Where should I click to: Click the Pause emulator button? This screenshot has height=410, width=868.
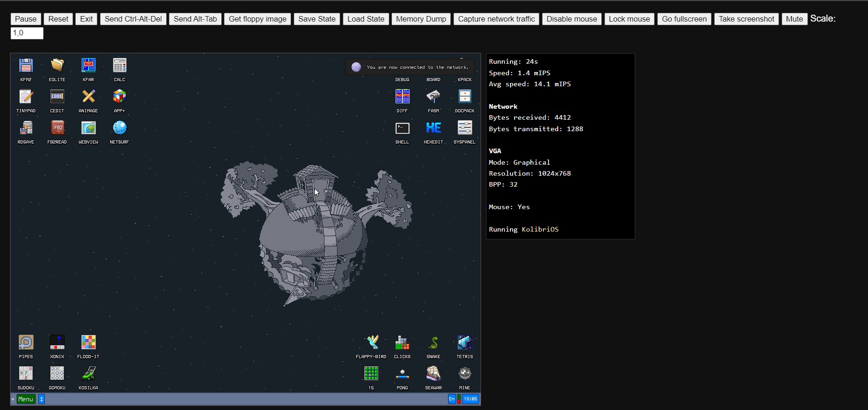pos(26,19)
